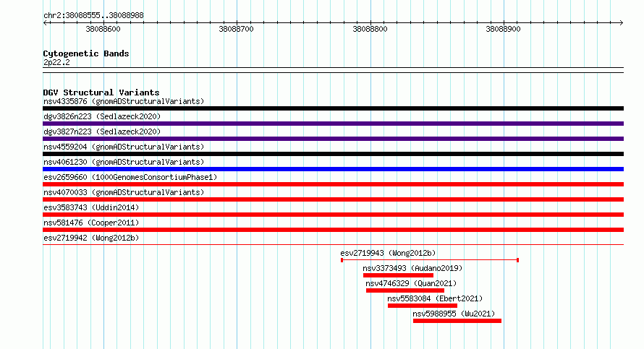Image resolution: width=644 pixels, height=349 pixels.
Task: Open esv3583743 Uddin2014 label
Action: 91,207
